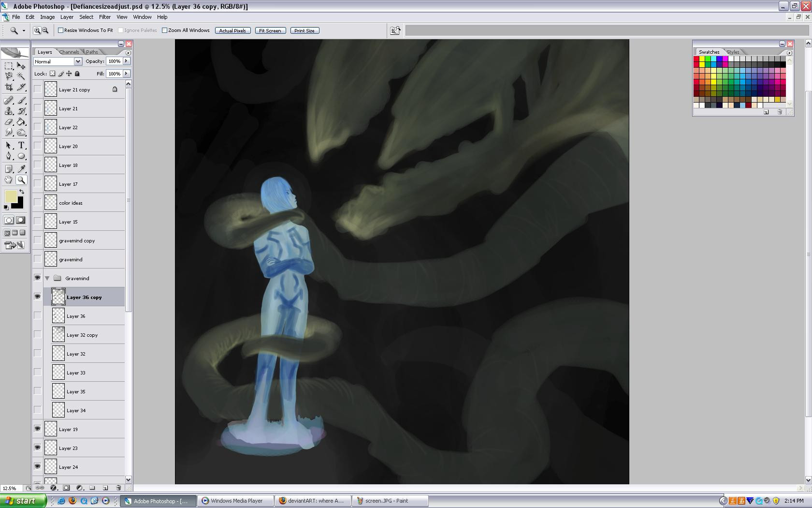The image size is (812, 508).
Task: Click the Print Size button
Action: tap(304, 30)
